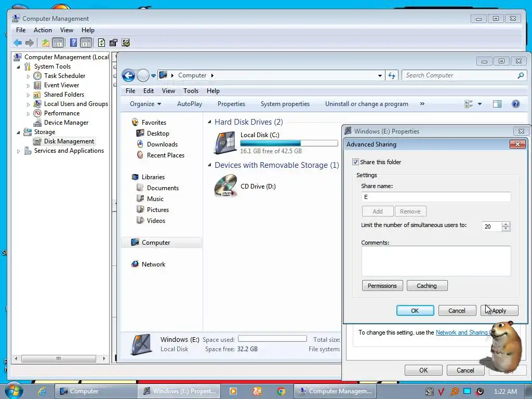Click the Caching button

pos(427,286)
